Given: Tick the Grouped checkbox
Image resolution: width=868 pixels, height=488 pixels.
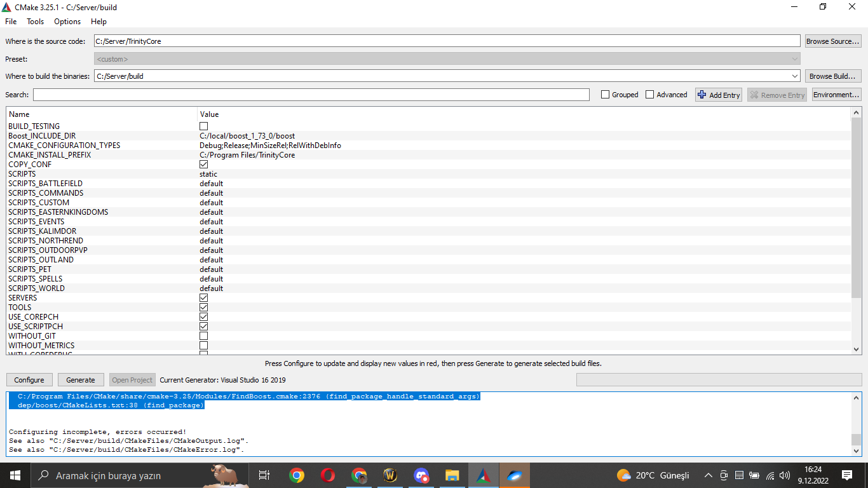Looking at the screenshot, I should pyautogui.click(x=605, y=95).
